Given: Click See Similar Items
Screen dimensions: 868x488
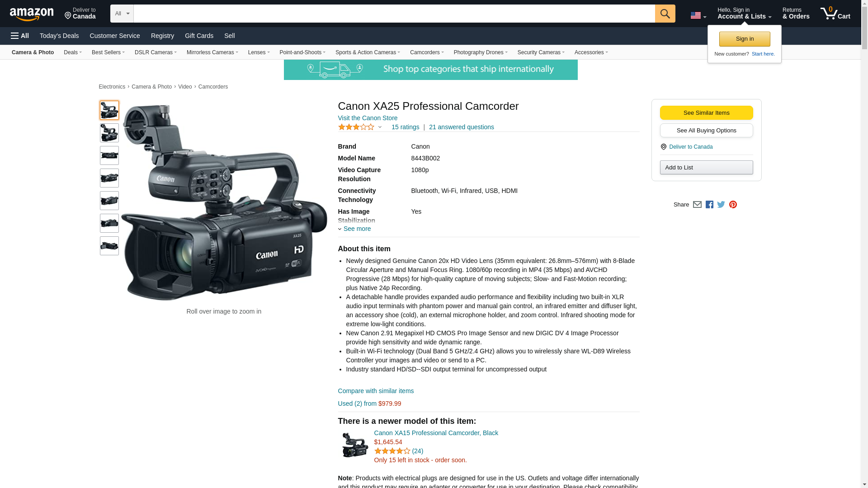Looking at the screenshot, I should tap(706, 113).
